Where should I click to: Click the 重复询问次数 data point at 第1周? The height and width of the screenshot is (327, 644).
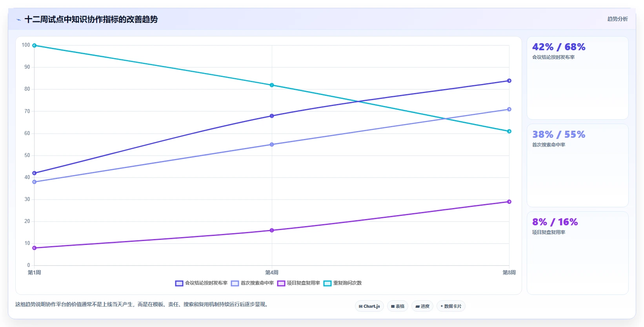point(35,46)
